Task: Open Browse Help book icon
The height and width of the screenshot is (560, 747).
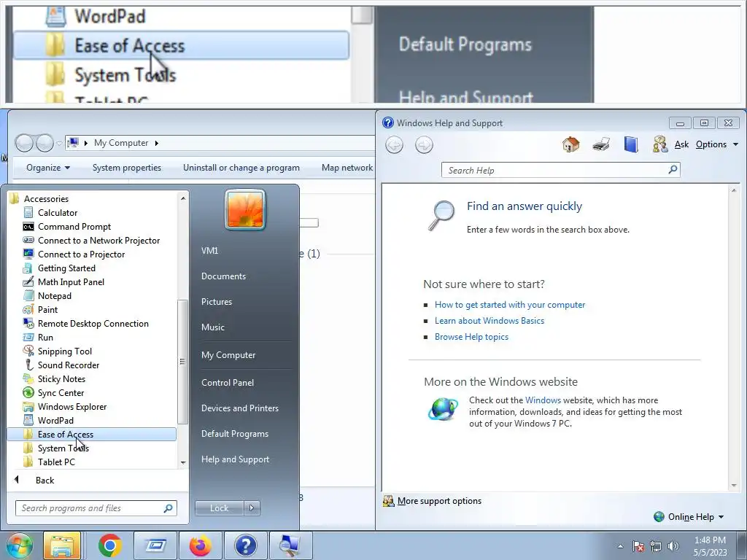Action: pos(631,144)
